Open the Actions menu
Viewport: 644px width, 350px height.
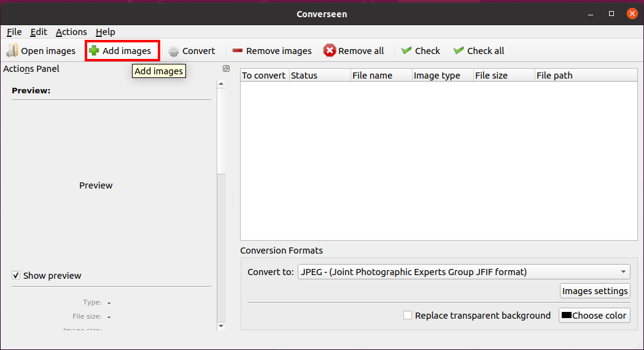(71, 32)
